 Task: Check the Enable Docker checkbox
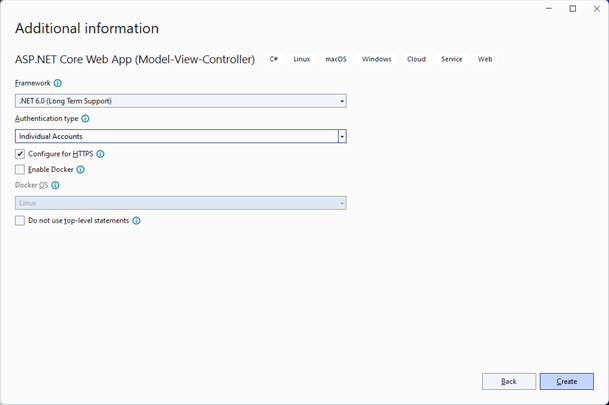20,169
